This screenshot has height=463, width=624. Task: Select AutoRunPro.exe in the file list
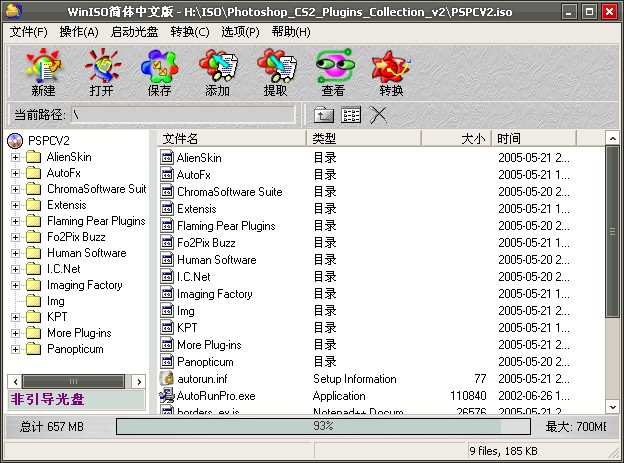point(215,396)
